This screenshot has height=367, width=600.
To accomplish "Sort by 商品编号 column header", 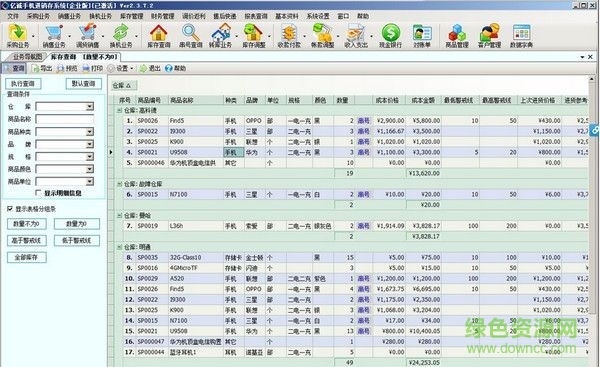I will coord(152,100).
